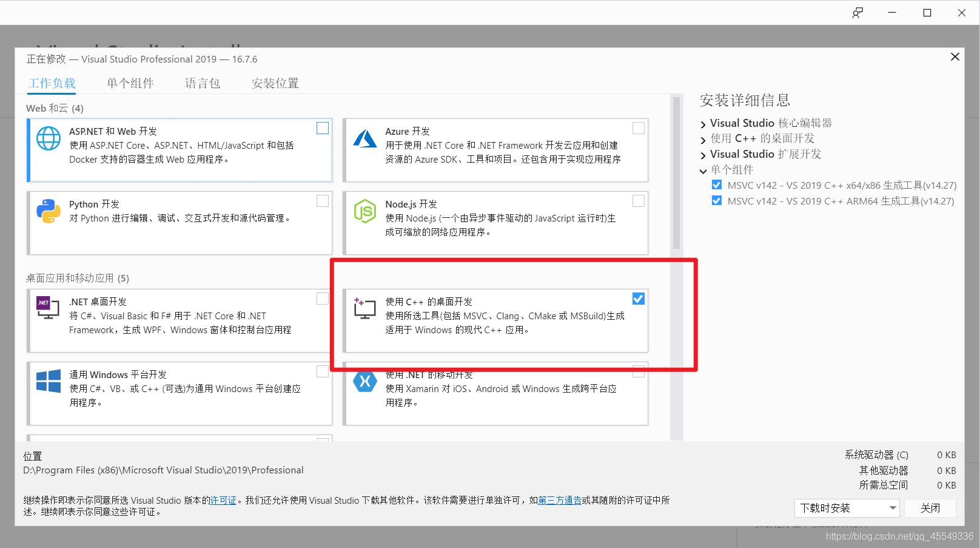Image resolution: width=980 pixels, height=548 pixels.
Task: Tick the Node.js 开发 workload checkbox
Action: tap(639, 201)
